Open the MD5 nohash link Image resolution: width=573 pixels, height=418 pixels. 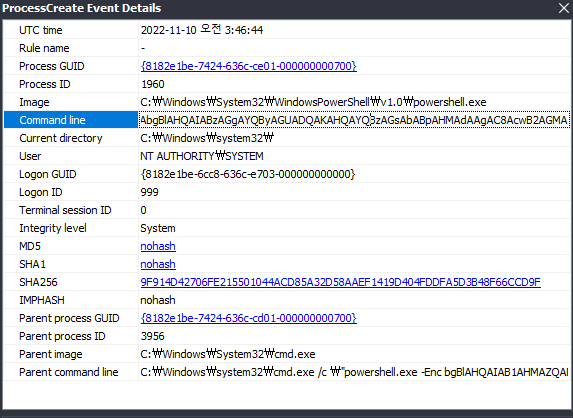[x=158, y=246]
